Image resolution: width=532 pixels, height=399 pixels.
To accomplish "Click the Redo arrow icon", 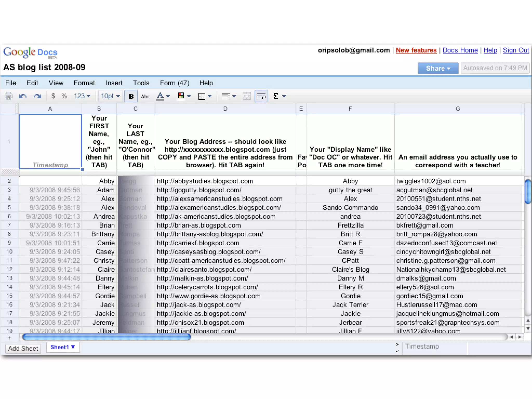I will click(x=37, y=96).
